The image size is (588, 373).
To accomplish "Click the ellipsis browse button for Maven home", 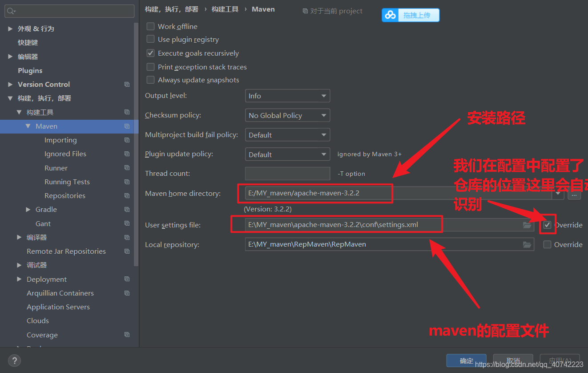I will [x=574, y=194].
